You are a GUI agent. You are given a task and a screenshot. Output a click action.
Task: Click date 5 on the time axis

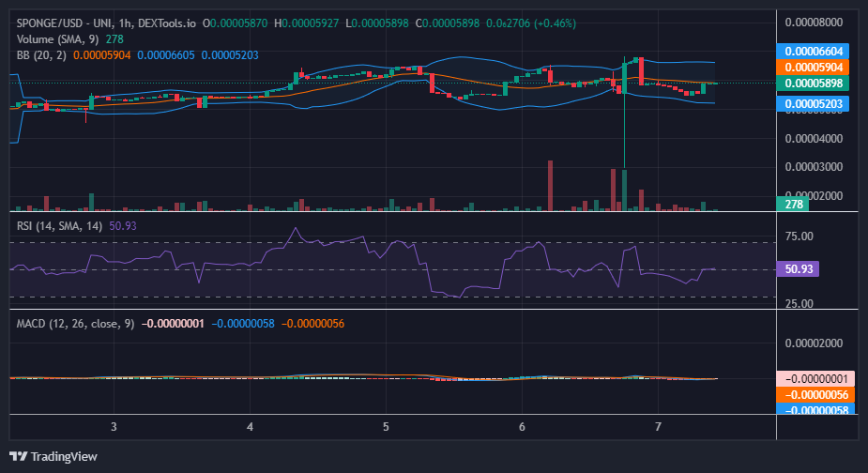pos(386,427)
